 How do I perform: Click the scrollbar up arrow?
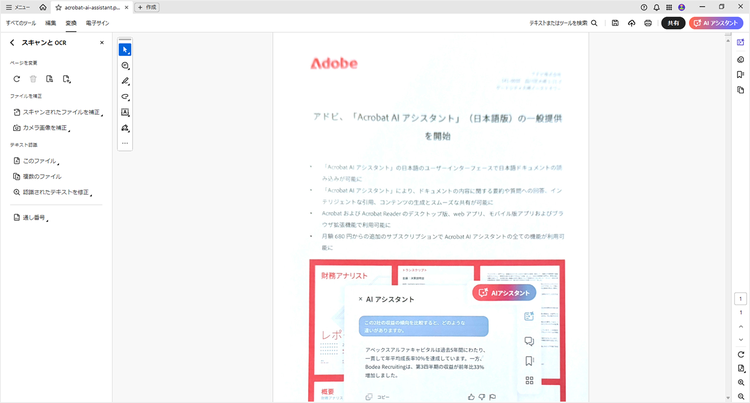pos(728,42)
